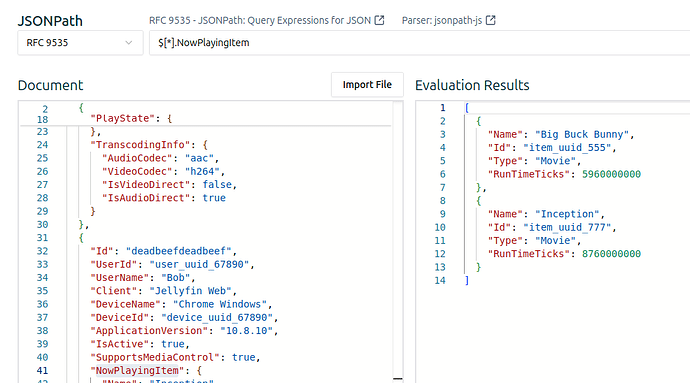690x383 pixels.
Task: Open the Parser: jsonpath-js link
Action: coord(442,20)
